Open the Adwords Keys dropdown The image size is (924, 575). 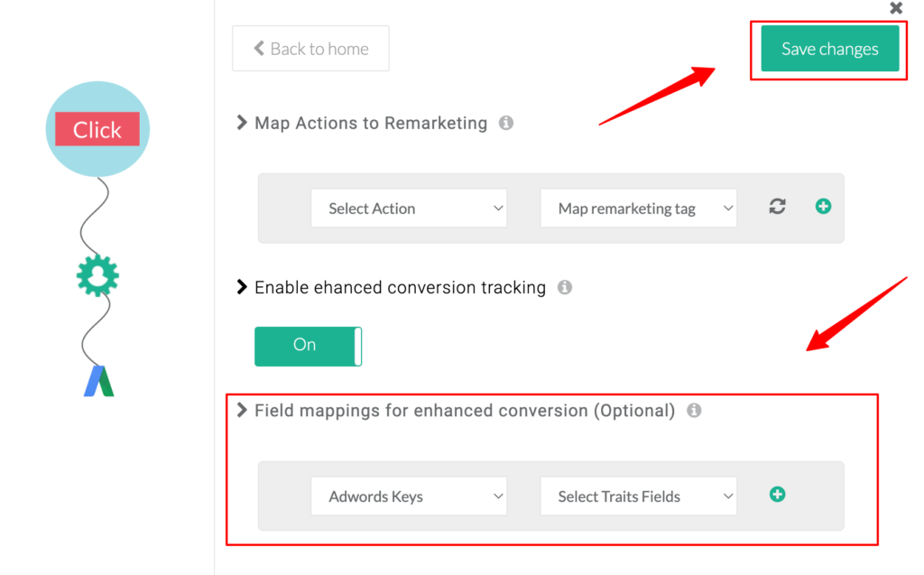(x=409, y=496)
